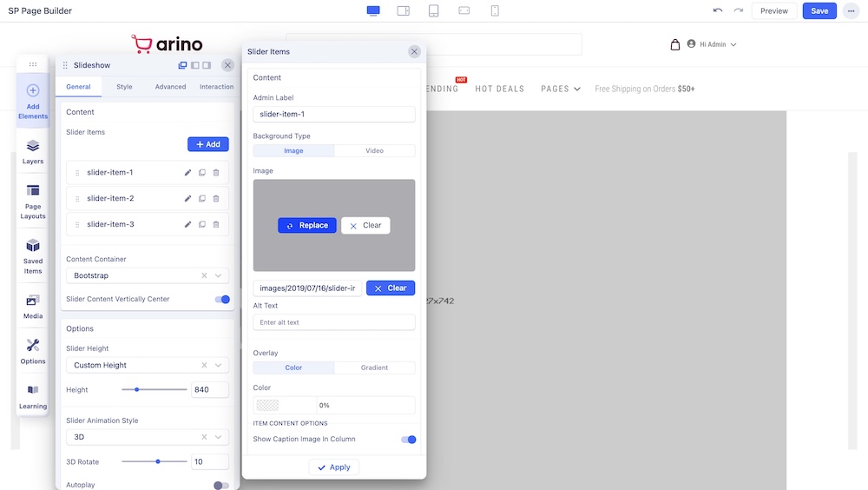
Task: Open Page Layouts from sidebar
Action: pyautogui.click(x=33, y=201)
